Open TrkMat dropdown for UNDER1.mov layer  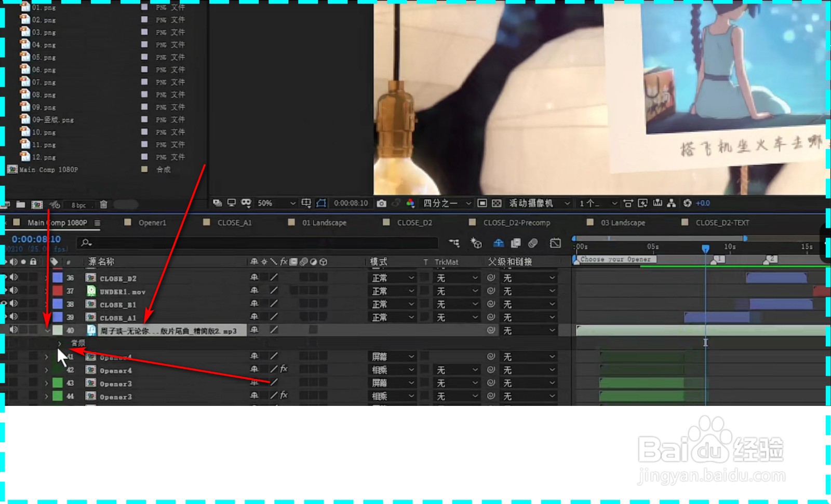[457, 291]
